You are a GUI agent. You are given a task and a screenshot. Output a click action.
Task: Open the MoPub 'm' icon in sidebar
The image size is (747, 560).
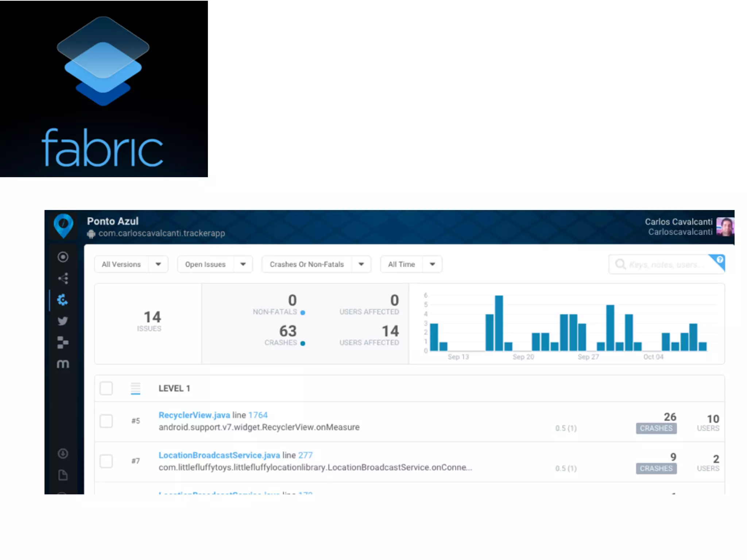coord(63,364)
